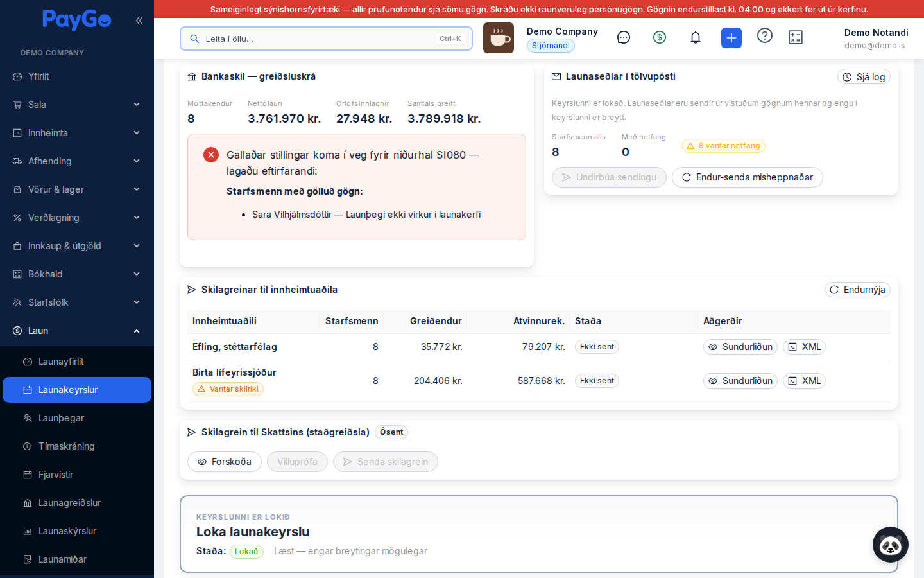Open the help question mark icon
924x578 pixels.
765,36
